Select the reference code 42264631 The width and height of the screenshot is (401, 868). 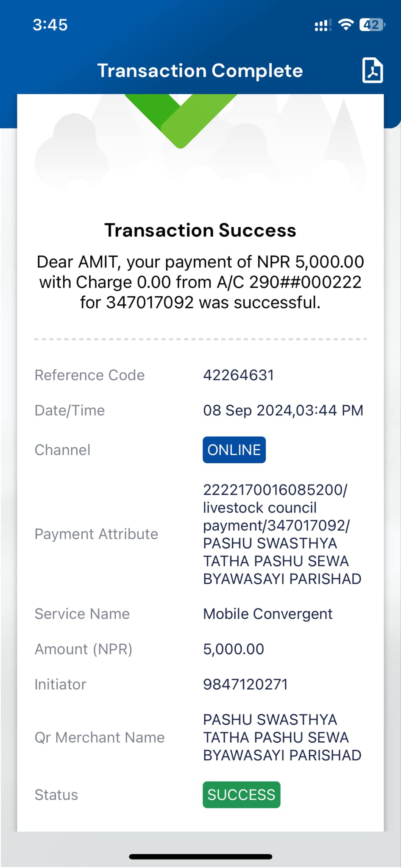[238, 375]
